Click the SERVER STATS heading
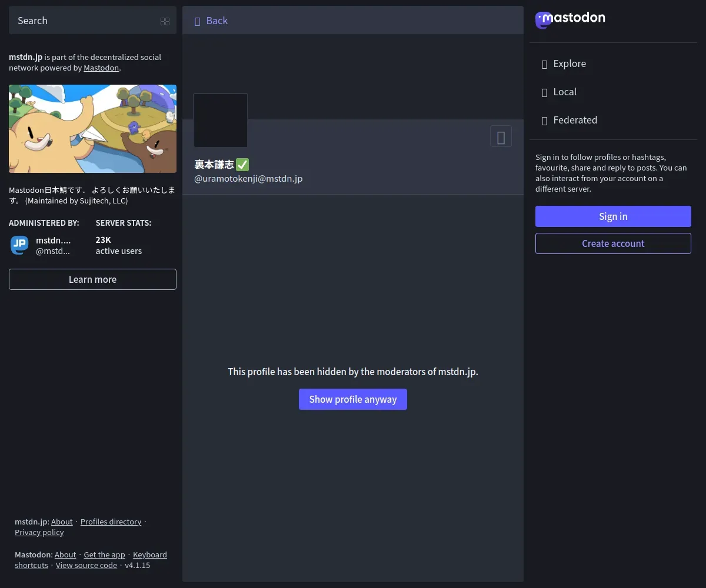 click(124, 223)
